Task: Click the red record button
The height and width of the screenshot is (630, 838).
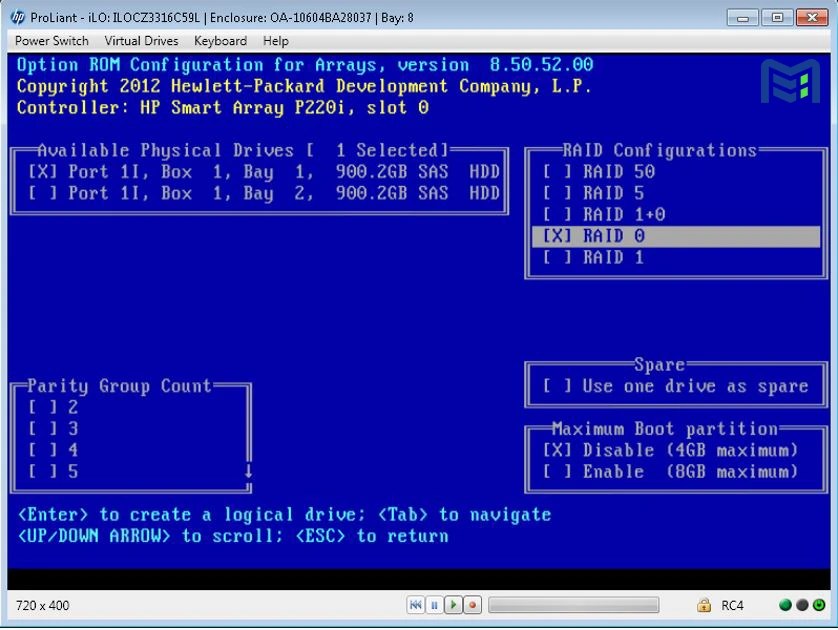Action: coord(472,605)
